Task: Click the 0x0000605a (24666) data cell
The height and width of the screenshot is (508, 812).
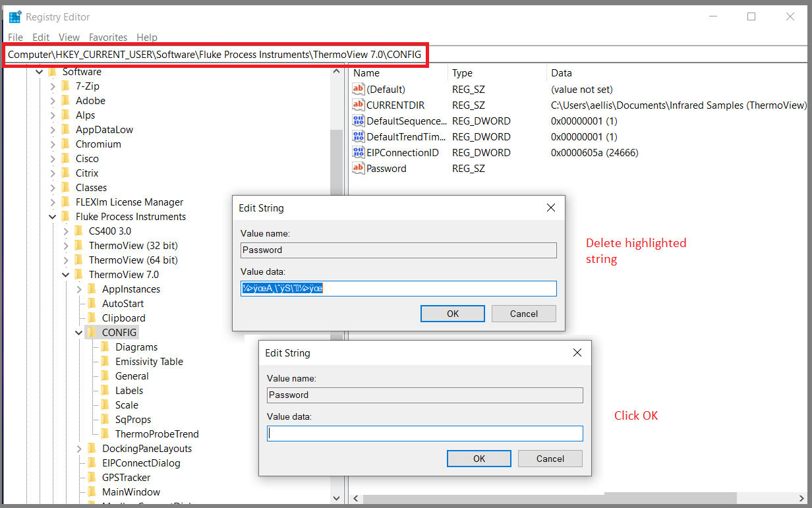Action: tap(594, 152)
